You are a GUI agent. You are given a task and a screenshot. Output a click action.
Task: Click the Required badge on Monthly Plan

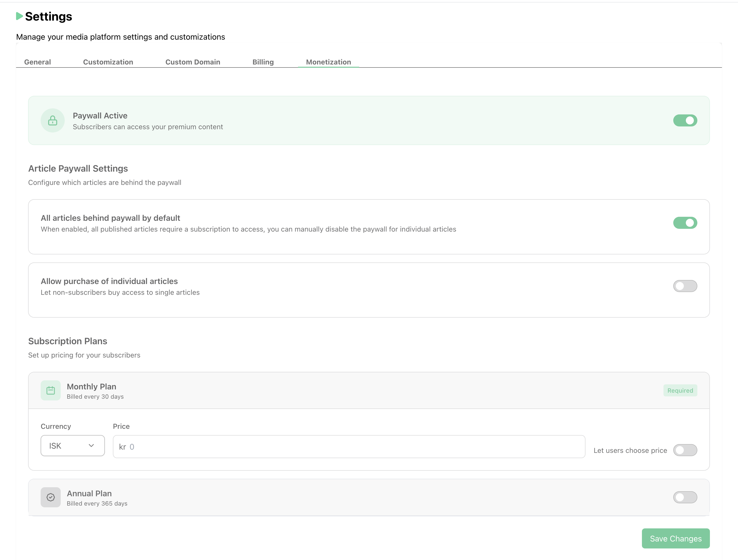(680, 390)
